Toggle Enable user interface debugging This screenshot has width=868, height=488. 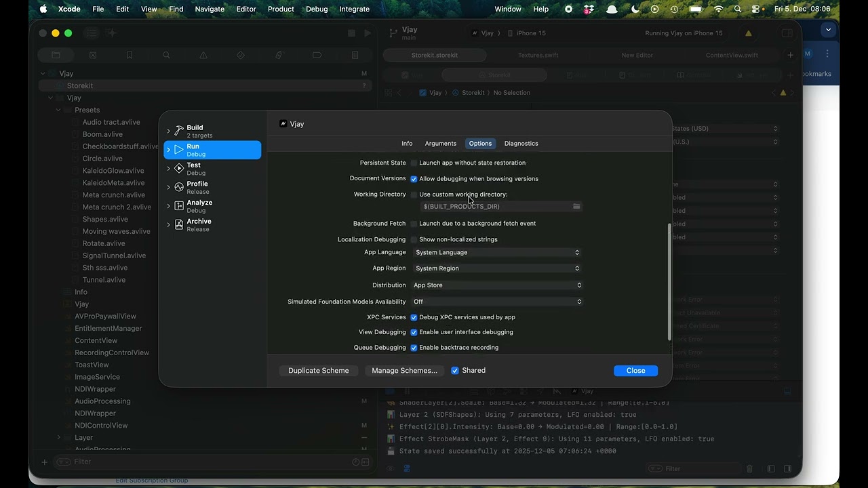[x=414, y=332]
